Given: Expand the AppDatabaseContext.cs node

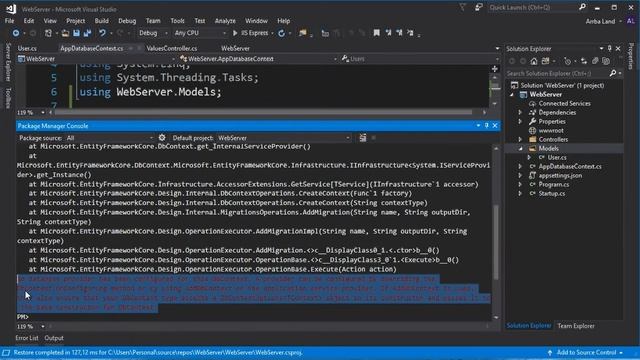Looking at the screenshot, I should [520, 167].
